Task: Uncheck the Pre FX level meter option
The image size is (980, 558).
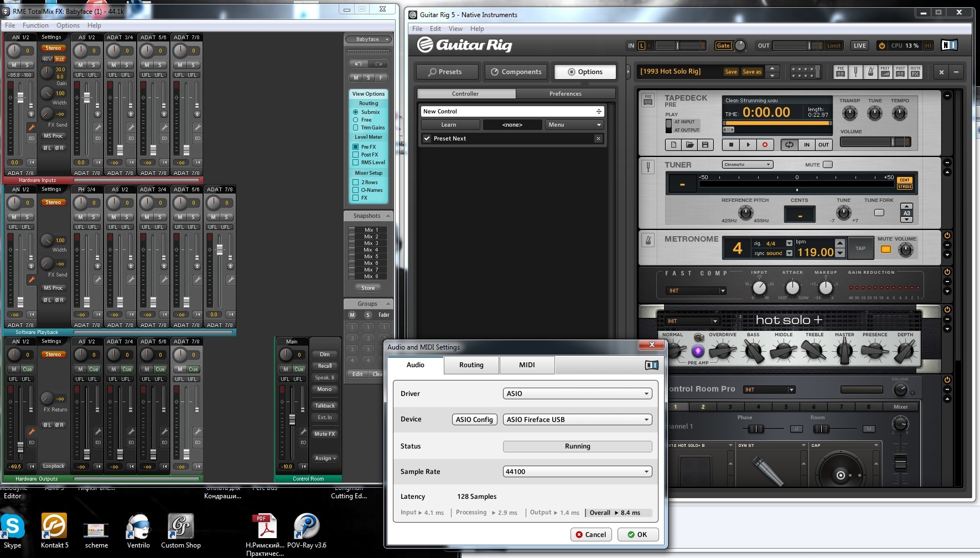Action: [x=356, y=147]
